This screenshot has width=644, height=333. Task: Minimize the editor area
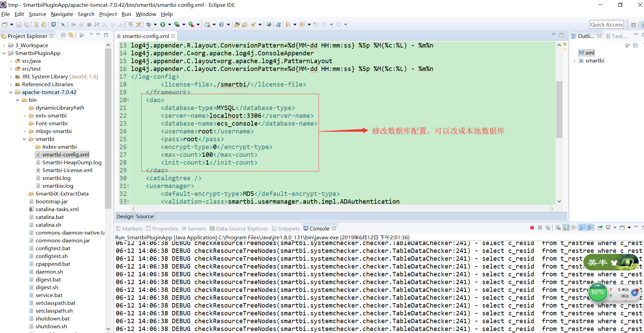(553, 35)
